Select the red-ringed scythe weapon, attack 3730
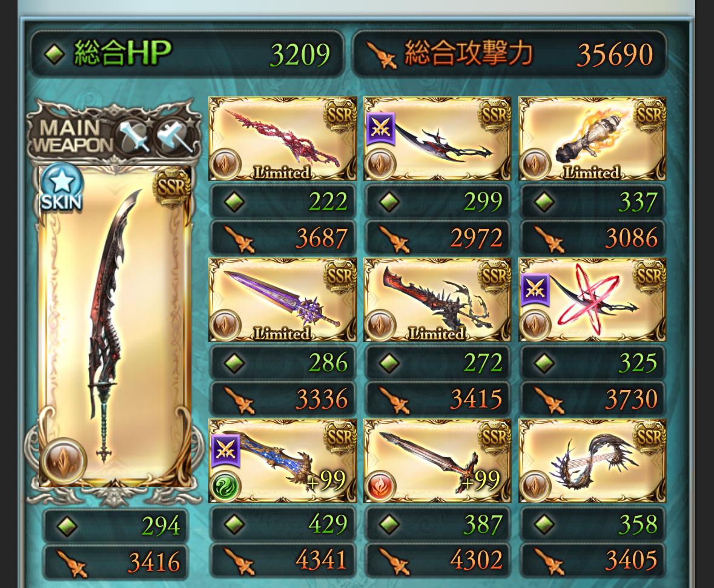 592,300
